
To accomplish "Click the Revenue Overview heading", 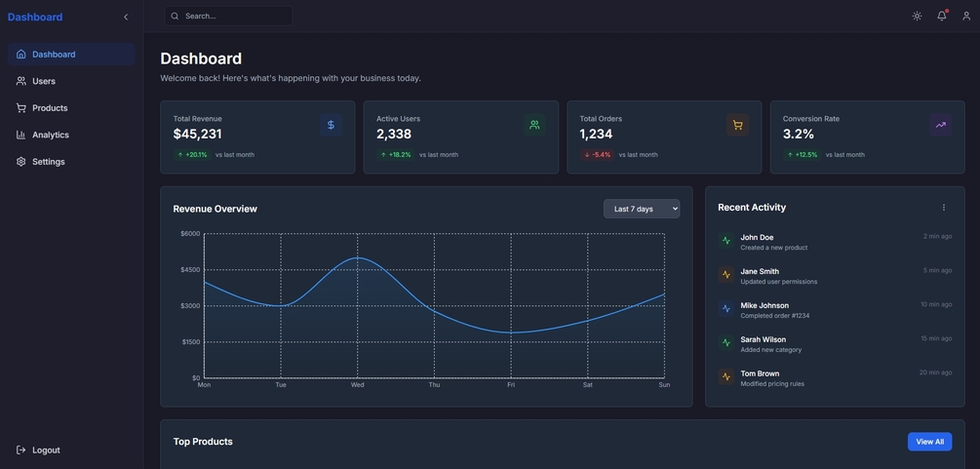I will [x=215, y=209].
